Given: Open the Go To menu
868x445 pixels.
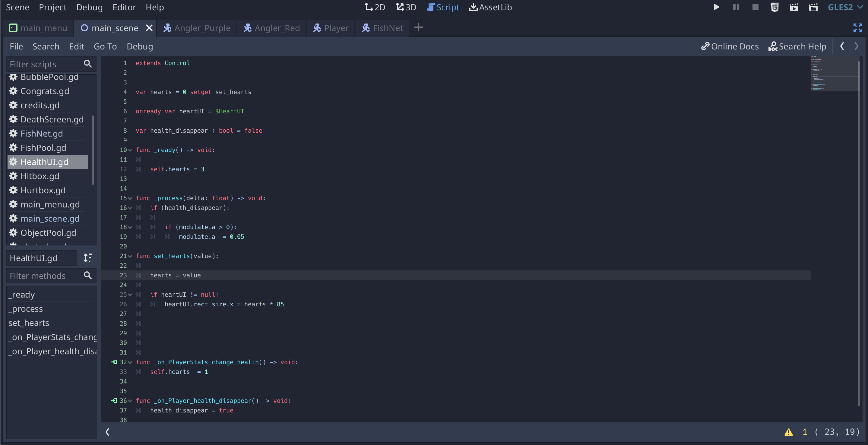Looking at the screenshot, I should click(105, 46).
